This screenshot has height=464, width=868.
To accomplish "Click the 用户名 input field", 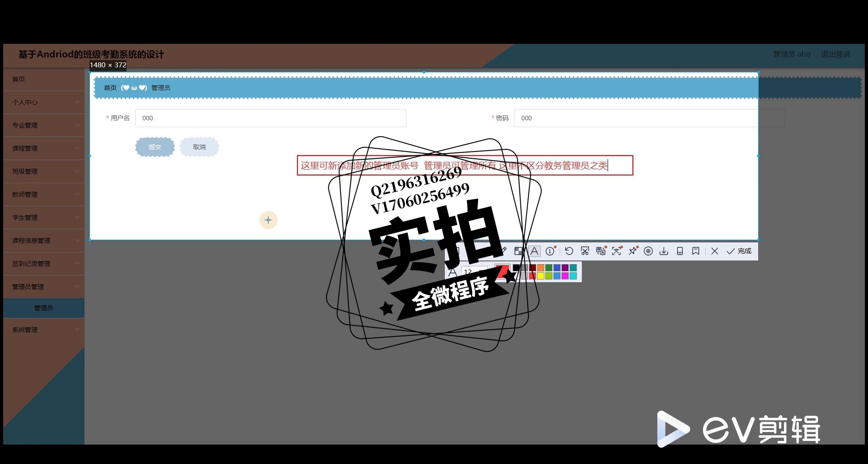I will (x=270, y=118).
